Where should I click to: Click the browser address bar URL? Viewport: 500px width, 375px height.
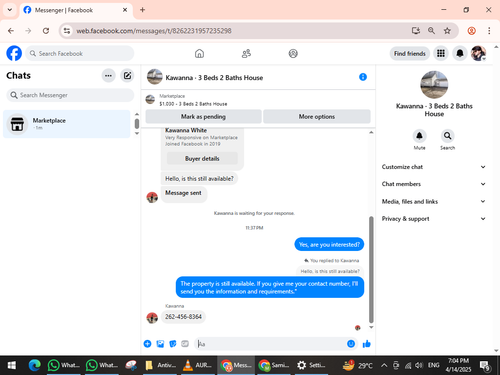click(x=154, y=31)
